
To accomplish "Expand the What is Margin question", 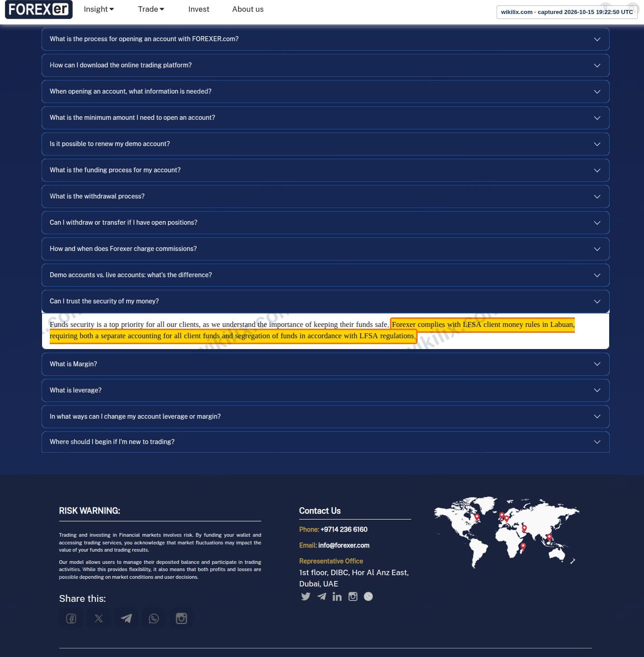I will pyautogui.click(x=325, y=364).
